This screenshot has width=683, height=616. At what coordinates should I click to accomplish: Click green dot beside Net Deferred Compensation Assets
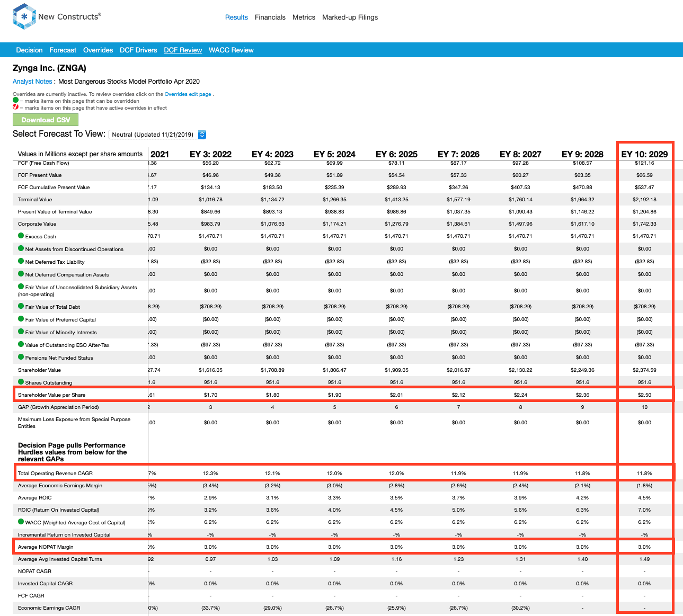tap(21, 274)
